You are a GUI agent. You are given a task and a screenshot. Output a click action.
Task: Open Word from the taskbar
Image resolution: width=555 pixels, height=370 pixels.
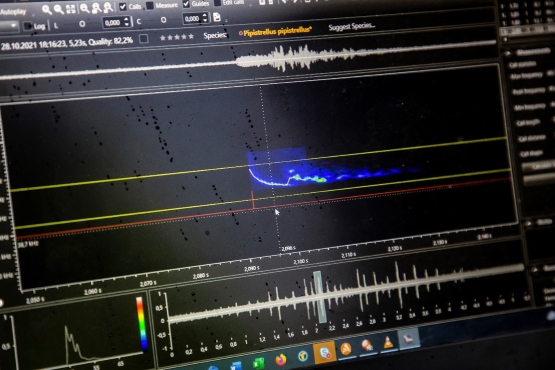(x=235, y=366)
